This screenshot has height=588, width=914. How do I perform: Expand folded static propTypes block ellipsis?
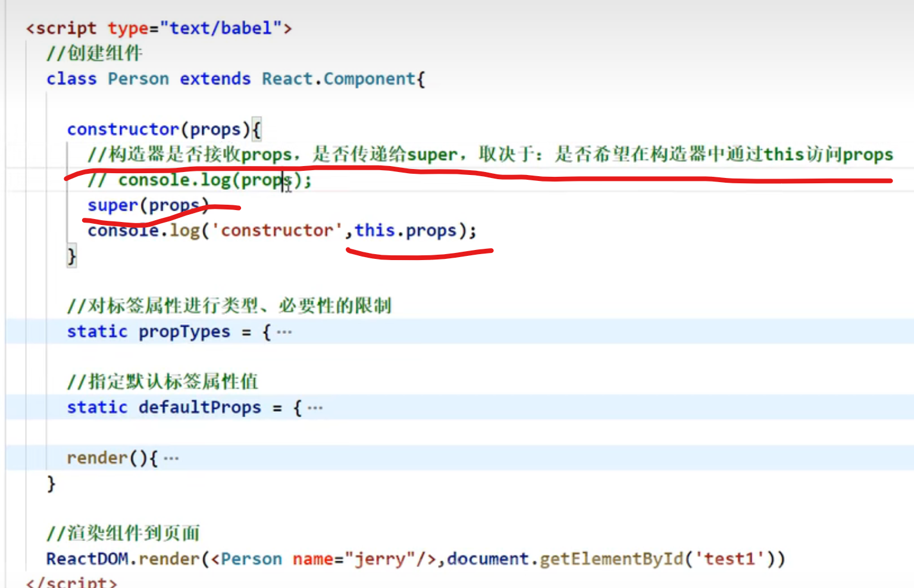pos(284,332)
